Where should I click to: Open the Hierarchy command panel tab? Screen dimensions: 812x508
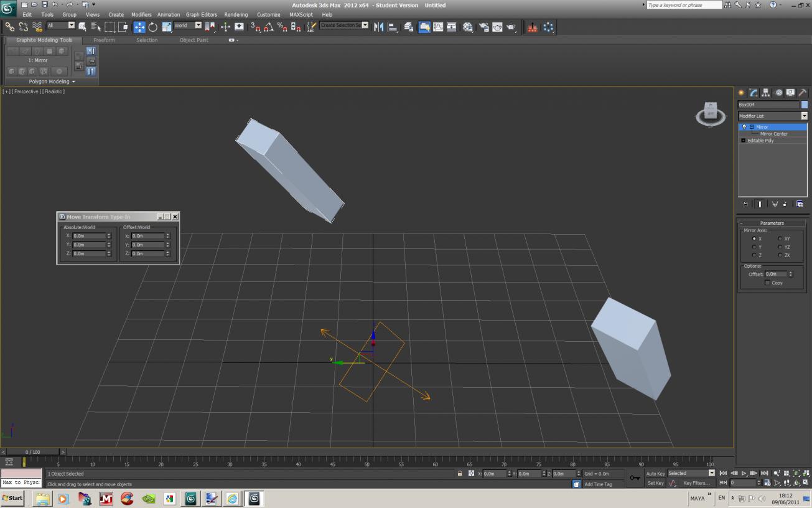click(x=765, y=93)
